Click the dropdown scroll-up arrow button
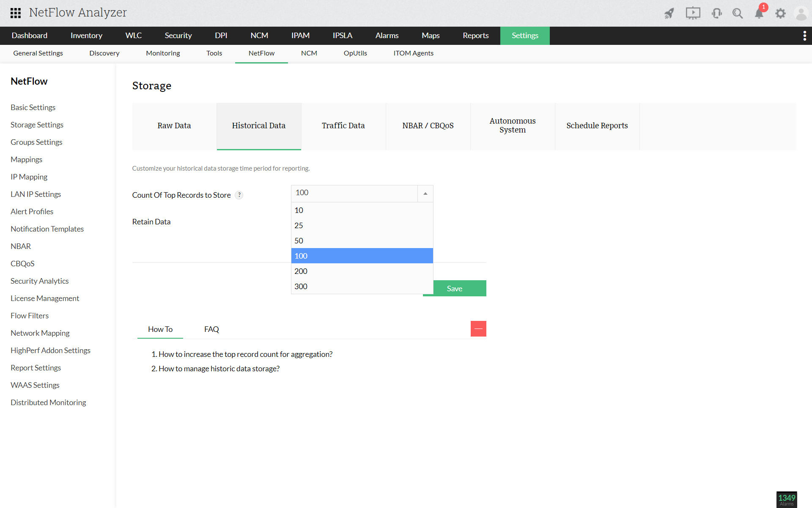812x508 pixels. pyautogui.click(x=425, y=193)
